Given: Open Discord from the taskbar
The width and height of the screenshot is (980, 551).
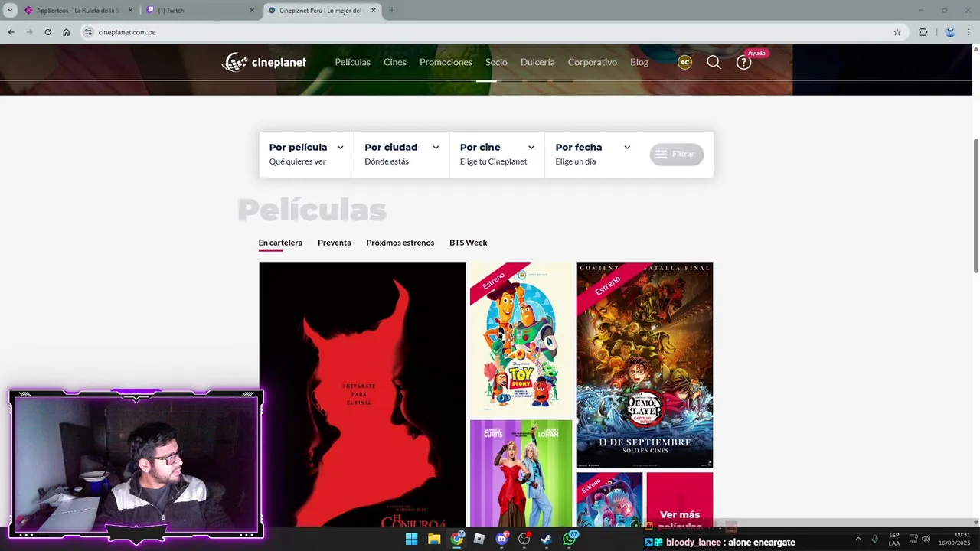Looking at the screenshot, I should tap(502, 539).
